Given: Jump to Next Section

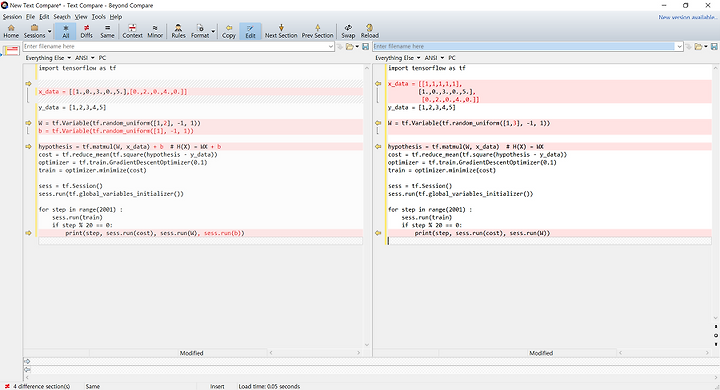Looking at the screenshot, I should pos(281,31).
